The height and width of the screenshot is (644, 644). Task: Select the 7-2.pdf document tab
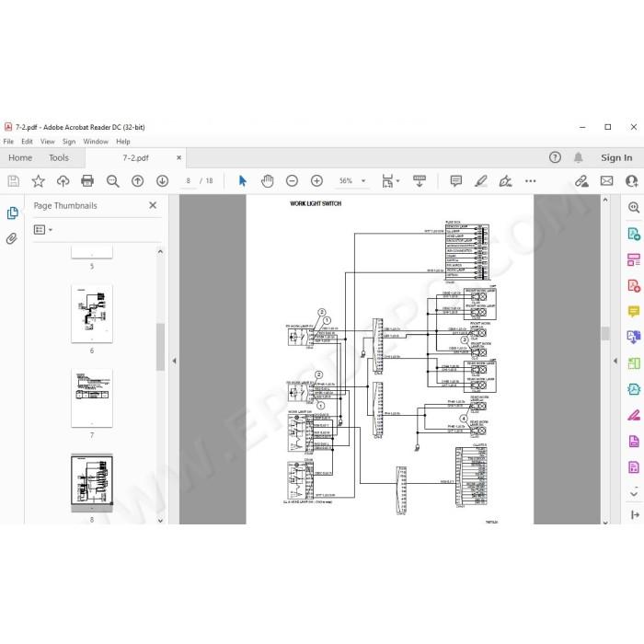135,157
